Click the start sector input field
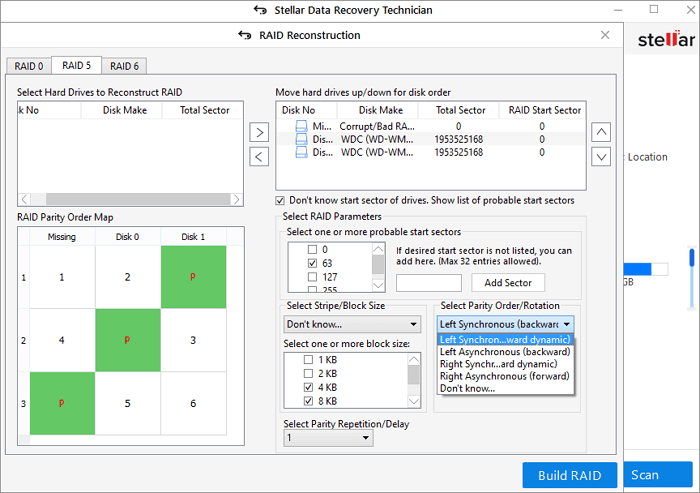Viewport: 700px width, 493px height. [x=429, y=283]
